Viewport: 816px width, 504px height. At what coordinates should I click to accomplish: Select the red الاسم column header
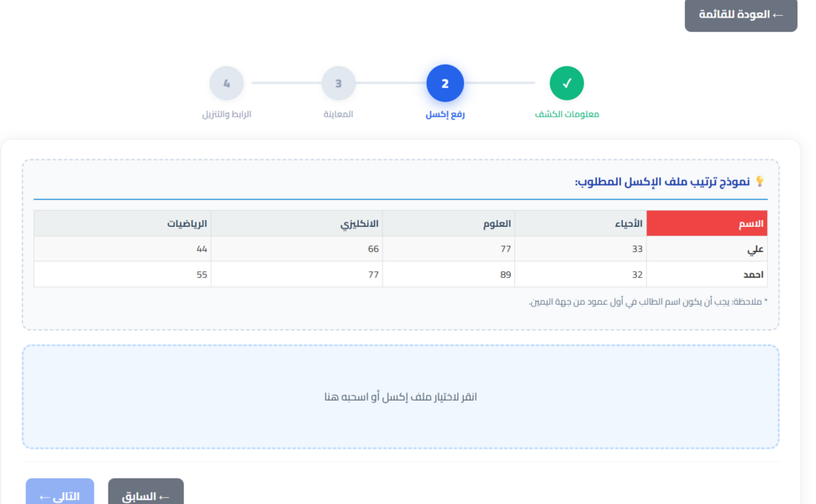pyautogui.click(x=707, y=223)
